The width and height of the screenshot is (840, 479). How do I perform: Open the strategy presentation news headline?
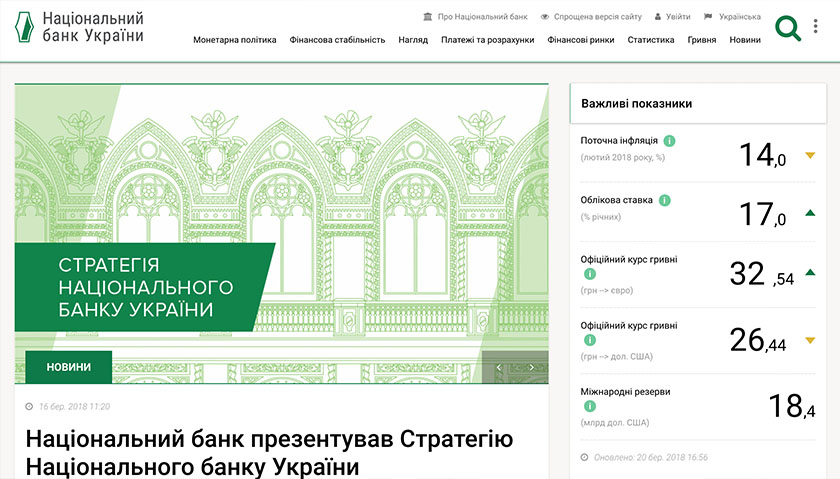(269, 453)
